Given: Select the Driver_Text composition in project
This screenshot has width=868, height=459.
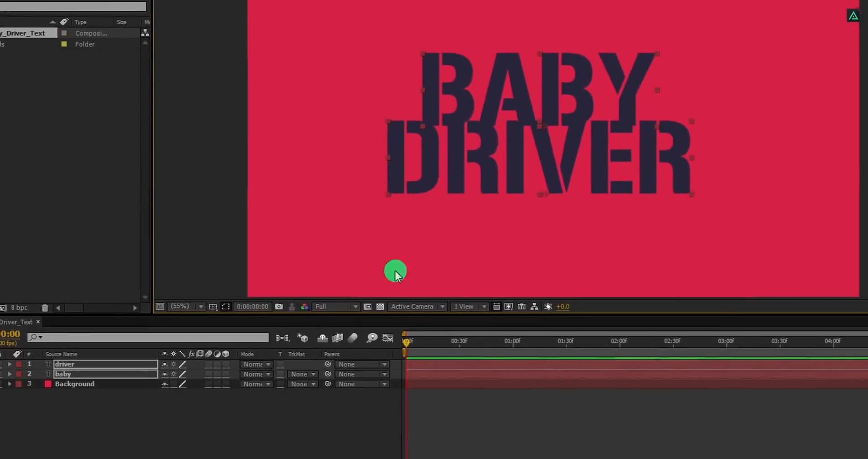Looking at the screenshot, I should click(28, 33).
